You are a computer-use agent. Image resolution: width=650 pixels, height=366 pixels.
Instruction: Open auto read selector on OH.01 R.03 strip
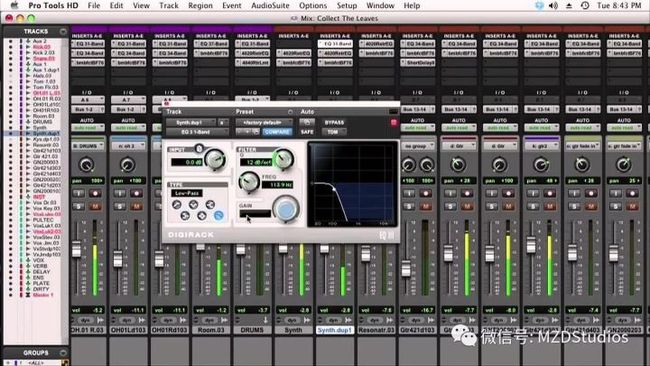(x=88, y=128)
